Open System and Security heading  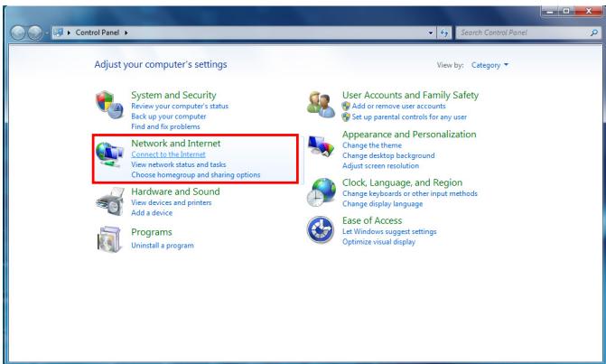click(x=173, y=95)
